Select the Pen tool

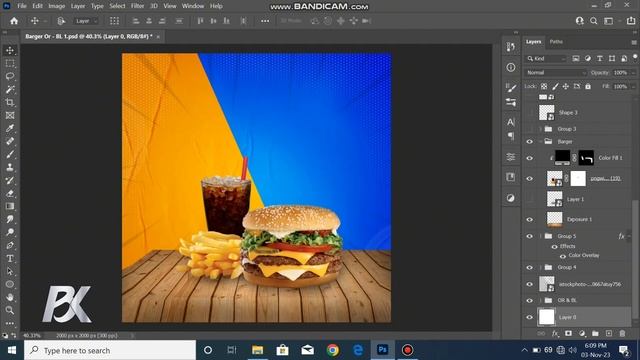click(10, 245)
